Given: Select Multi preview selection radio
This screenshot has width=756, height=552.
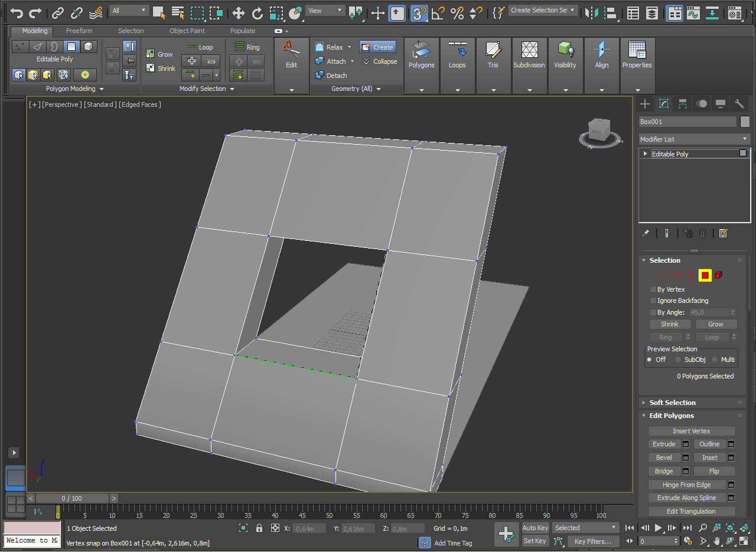Looking at the screenshot, I should (x=715, y=360).
